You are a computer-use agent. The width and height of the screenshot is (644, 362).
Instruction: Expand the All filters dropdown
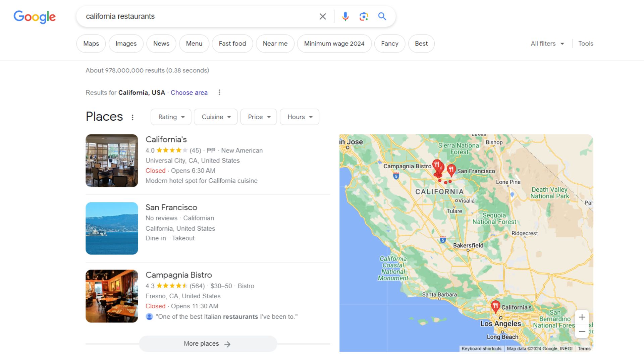547,43
